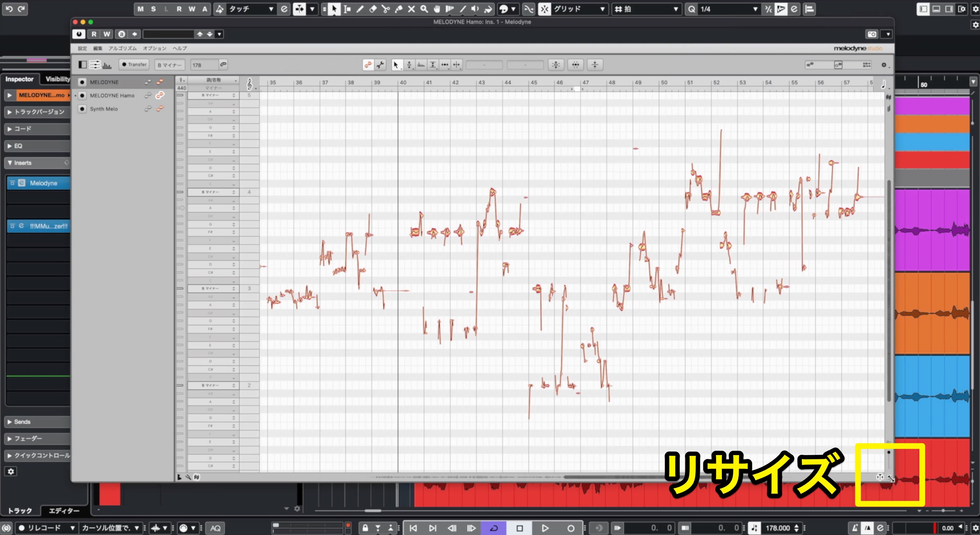980x535 pixels.
Task: Open Melodyne 編集 menu
Action: pos(98,48)
